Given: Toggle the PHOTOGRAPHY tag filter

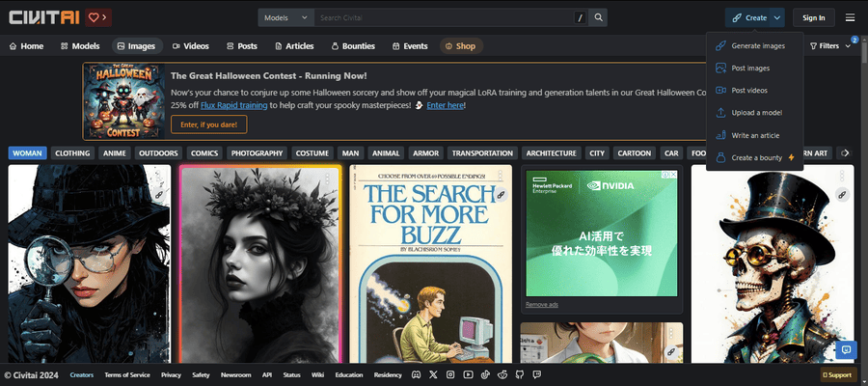Looking at the screenshot, I should 258,153.
